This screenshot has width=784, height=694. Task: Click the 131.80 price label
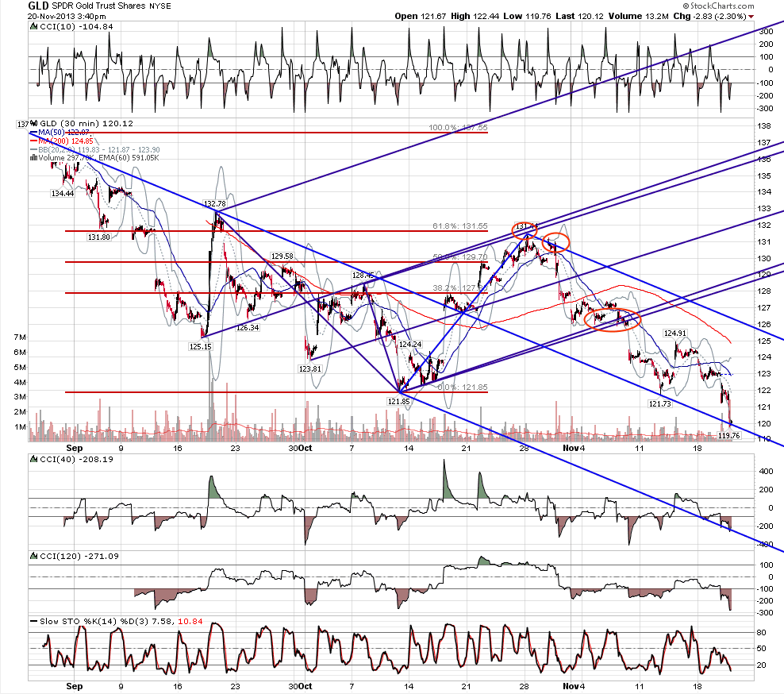click(99, 237)
